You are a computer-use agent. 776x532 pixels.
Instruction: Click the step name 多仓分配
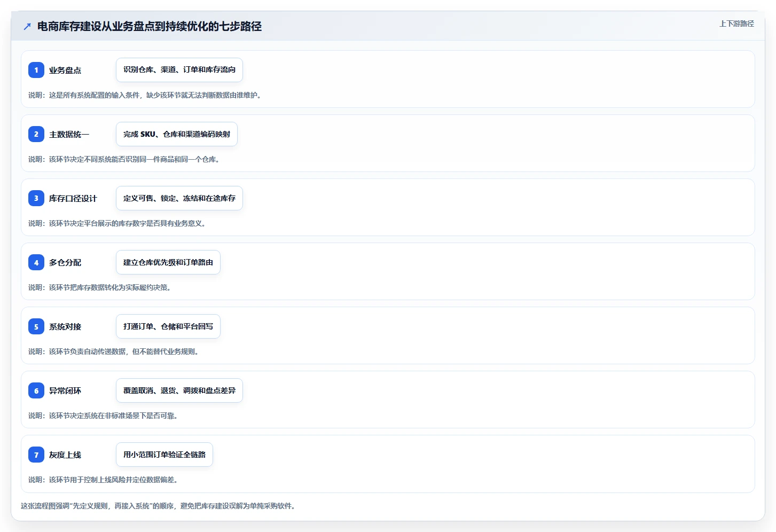(x=65, y=262)
